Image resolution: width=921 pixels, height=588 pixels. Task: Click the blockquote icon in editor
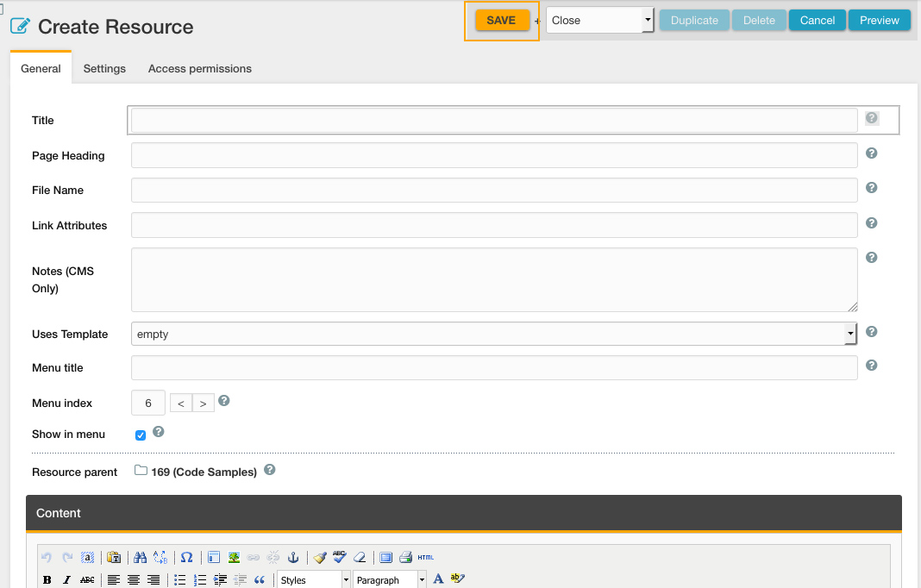click(260, 580)
